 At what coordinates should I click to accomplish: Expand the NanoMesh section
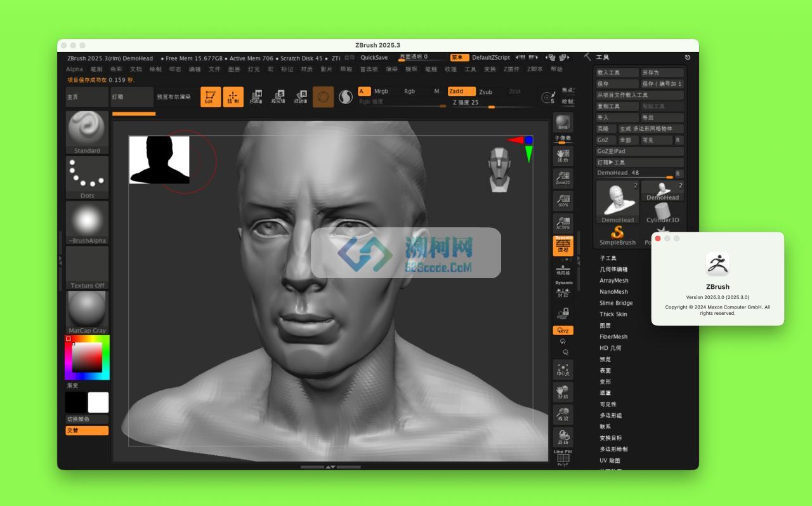(x=614, y=292)
